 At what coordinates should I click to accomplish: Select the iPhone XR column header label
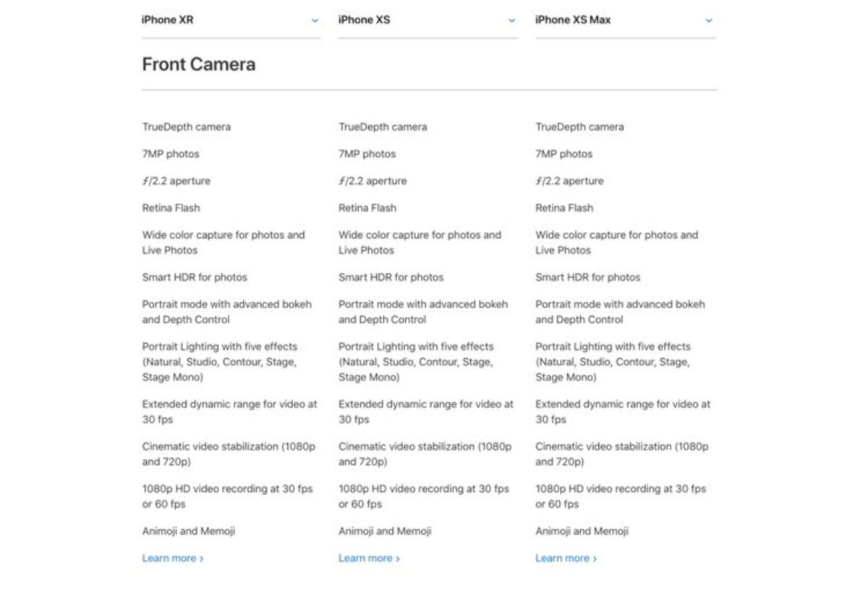166,20
